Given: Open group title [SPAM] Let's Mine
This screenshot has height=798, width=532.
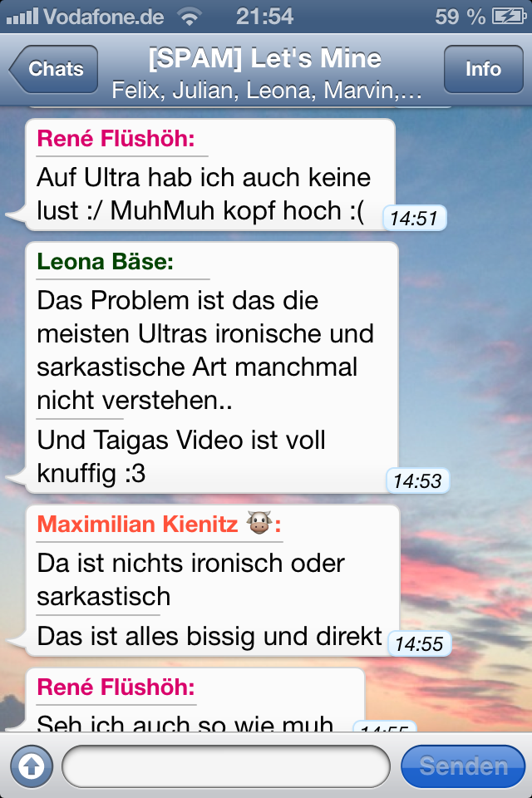Looking at the screenshot, I should tap(265, 58).
